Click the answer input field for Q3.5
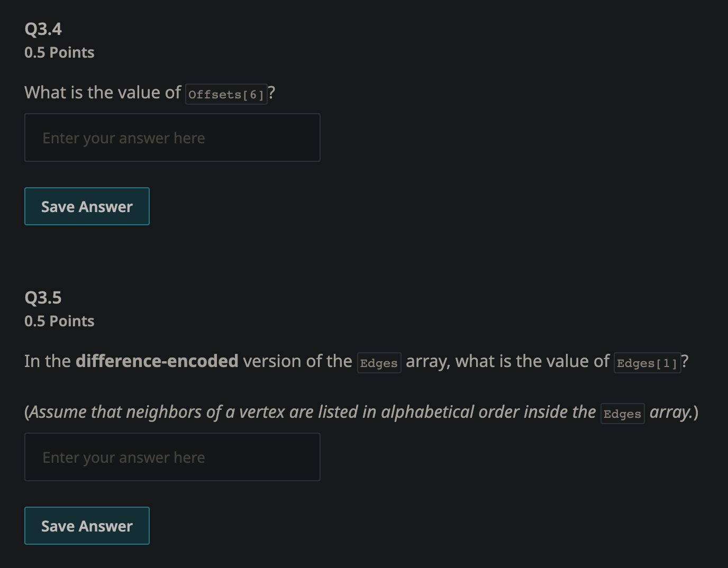The image size is (728, 568). tap(172, 457)
